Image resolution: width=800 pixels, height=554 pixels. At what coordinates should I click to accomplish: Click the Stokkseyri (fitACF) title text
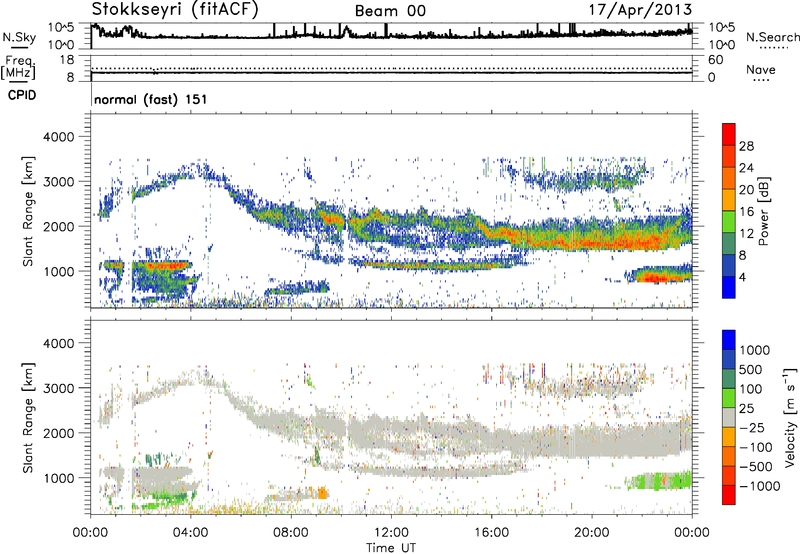click(x=175, y=9)
